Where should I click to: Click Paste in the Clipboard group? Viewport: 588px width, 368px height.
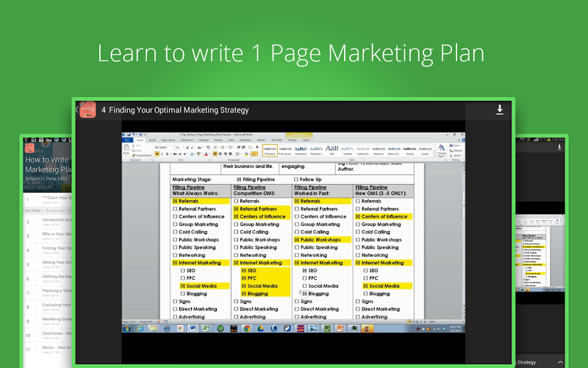126,150
